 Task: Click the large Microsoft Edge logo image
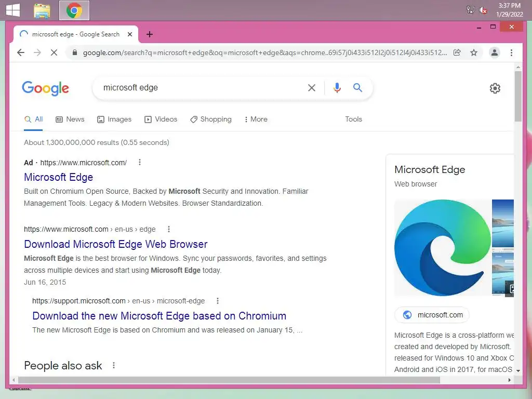click(x=443, y=248)
